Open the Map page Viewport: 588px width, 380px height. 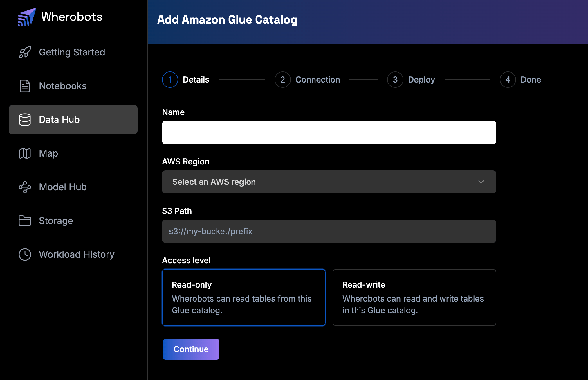[73, 153]
